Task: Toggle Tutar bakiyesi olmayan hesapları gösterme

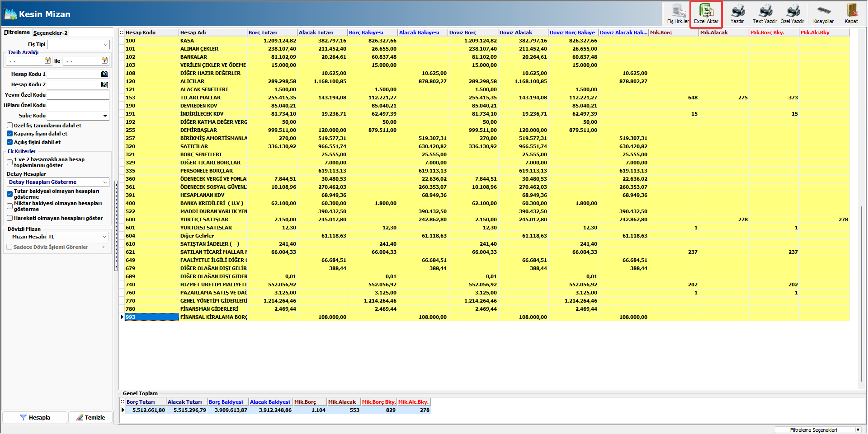Action: click(x=9, y=194)
